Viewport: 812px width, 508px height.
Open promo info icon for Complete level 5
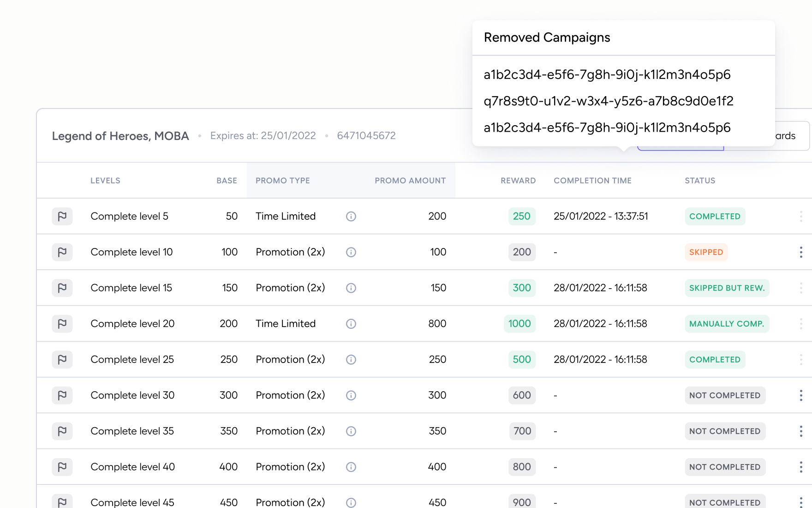coord(351,216)
